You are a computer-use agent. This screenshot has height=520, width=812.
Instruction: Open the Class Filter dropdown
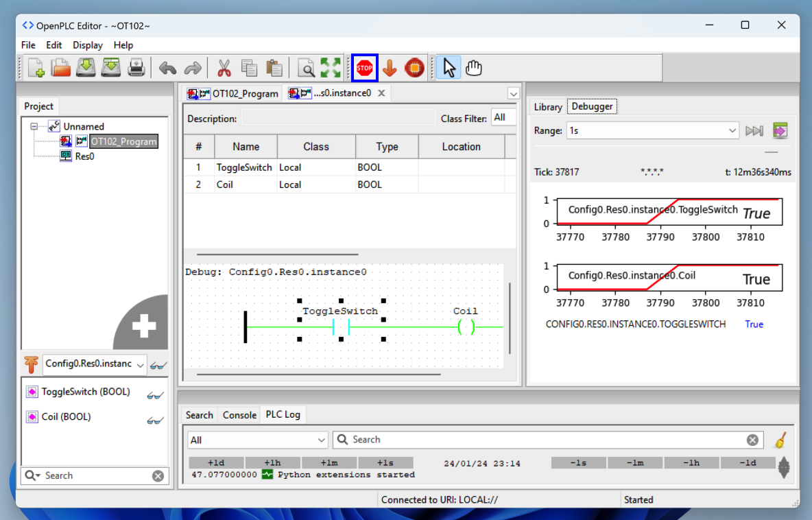[x=503, y=117]
